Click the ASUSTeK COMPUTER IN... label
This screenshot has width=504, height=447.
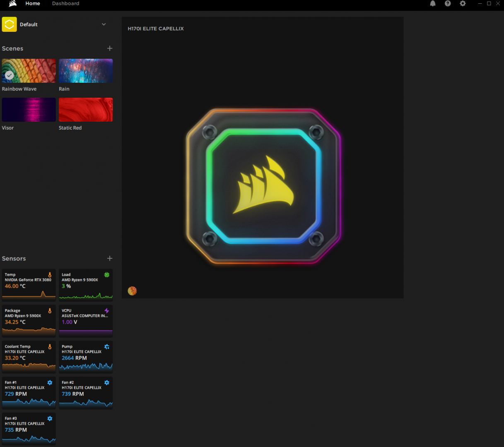click(x=85, y=316)
